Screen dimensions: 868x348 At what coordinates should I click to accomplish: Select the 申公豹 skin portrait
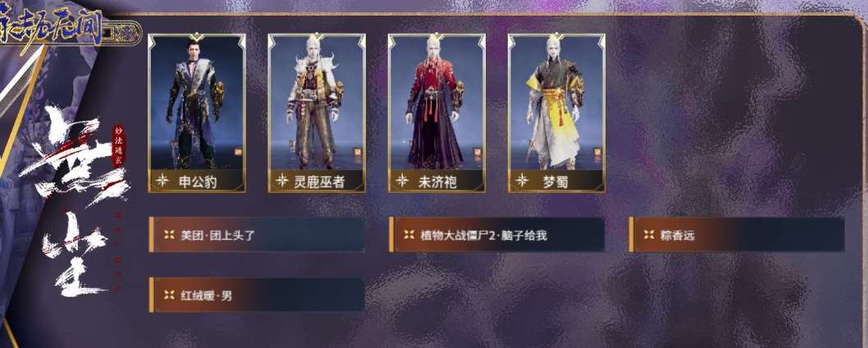click(197, 113)
